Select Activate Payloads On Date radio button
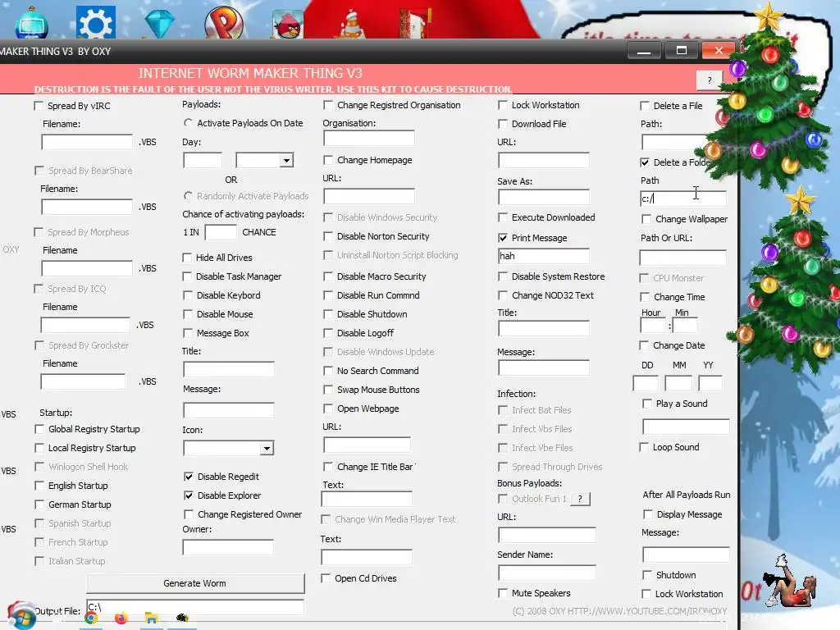 click(188, 123)
